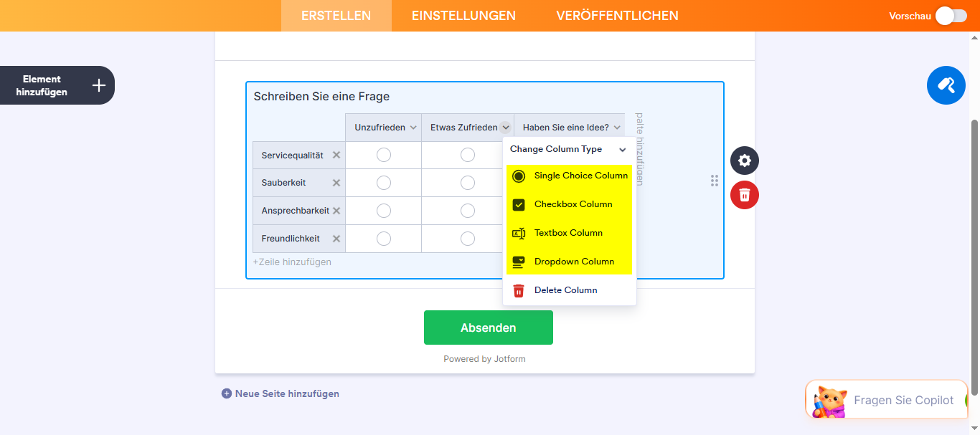Select Etwas Zufrieden radio for Freundlichkeit

click(x=468, y=239)
